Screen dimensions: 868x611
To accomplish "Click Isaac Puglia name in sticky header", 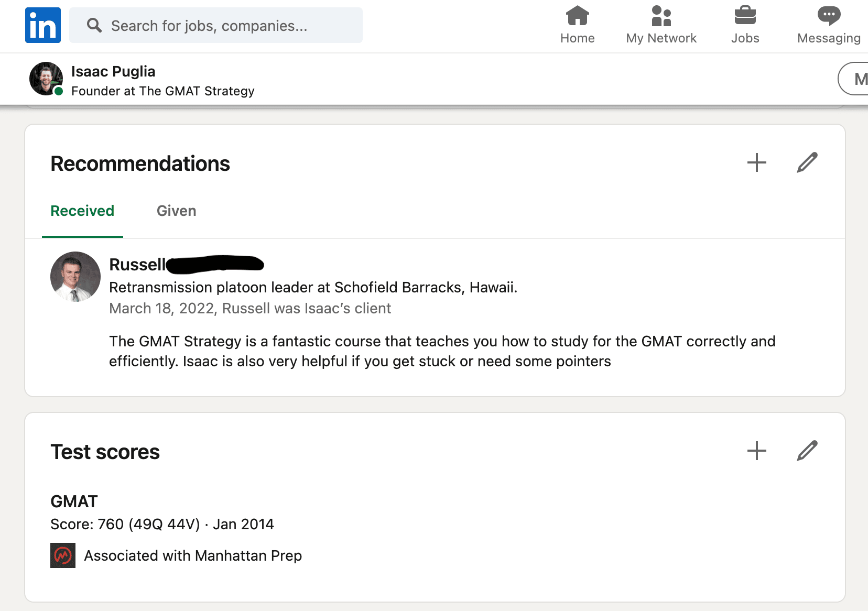I will pos(113,71).
